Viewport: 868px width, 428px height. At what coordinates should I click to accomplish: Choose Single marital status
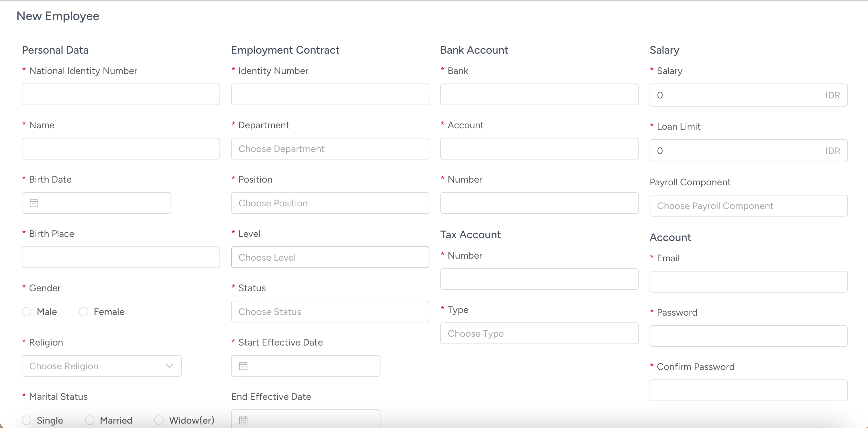pos(26,420)
